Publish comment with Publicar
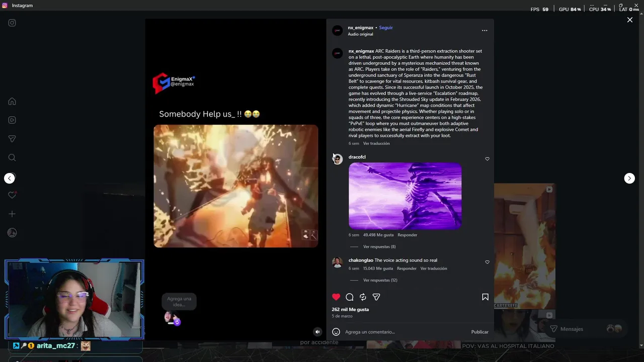The width and height of the screenshot is (644, 362). (x=480, y=332)
